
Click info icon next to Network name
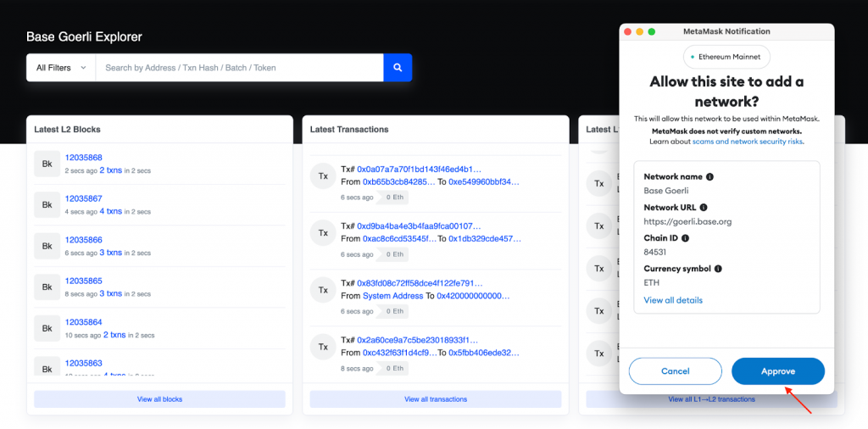pos(709,177)
